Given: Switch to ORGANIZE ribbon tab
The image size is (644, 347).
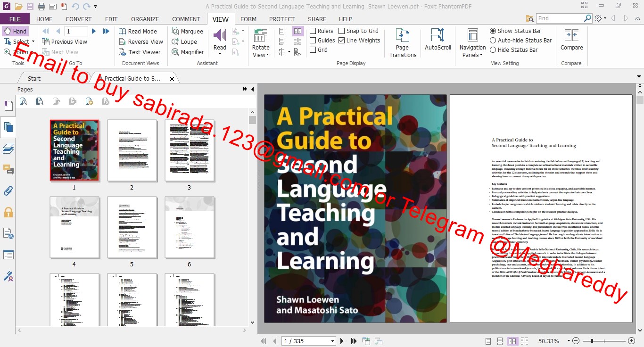Looking at the screenshot, I should point(145,19).
